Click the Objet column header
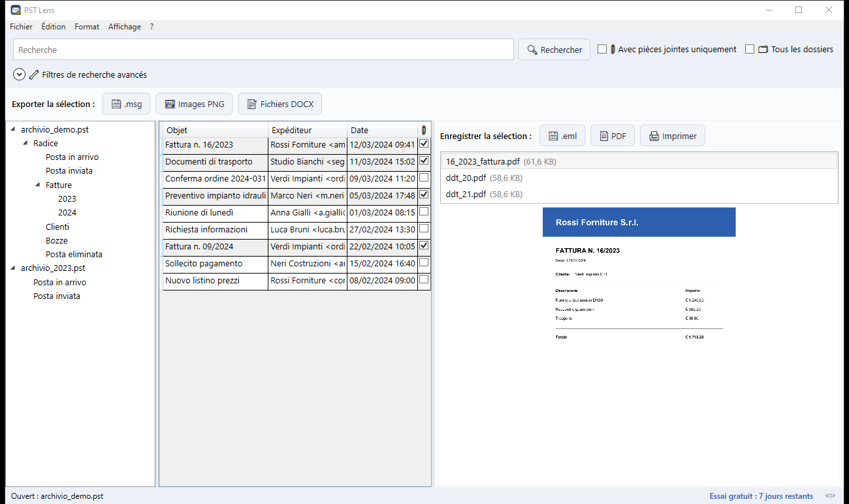 216,130
